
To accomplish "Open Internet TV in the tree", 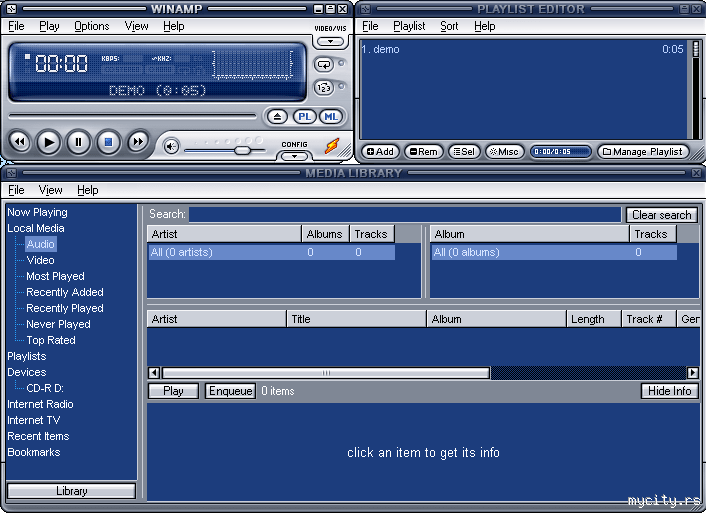I will 34,420.
